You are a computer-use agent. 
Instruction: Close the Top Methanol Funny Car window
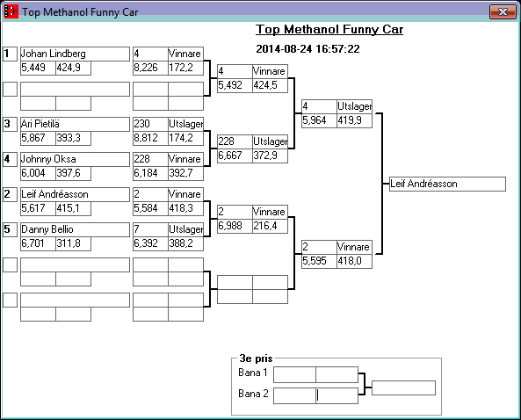coord(503,11)
